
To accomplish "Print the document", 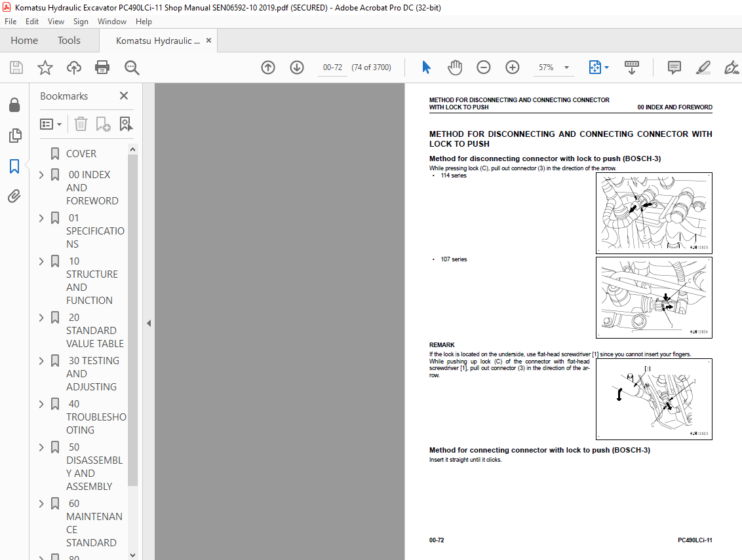I will click(x=102, y=67).
